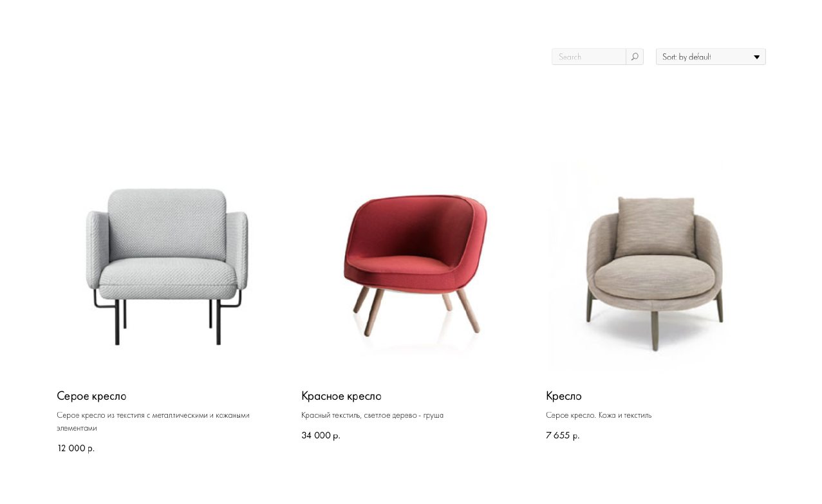This screenshot has width=822, height=504.
Task: Open the grey armchair product image
Action: [x=166, y=266]
